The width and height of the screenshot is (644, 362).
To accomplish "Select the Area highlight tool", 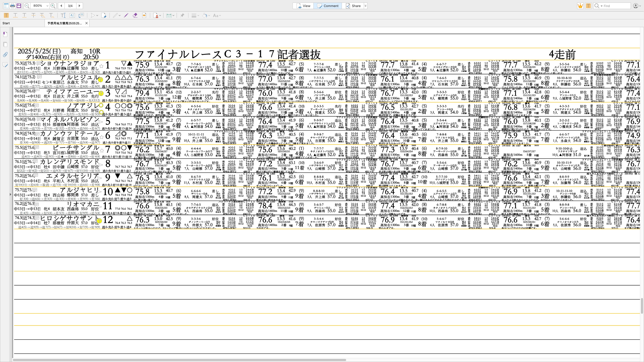I will click(144, 16).
